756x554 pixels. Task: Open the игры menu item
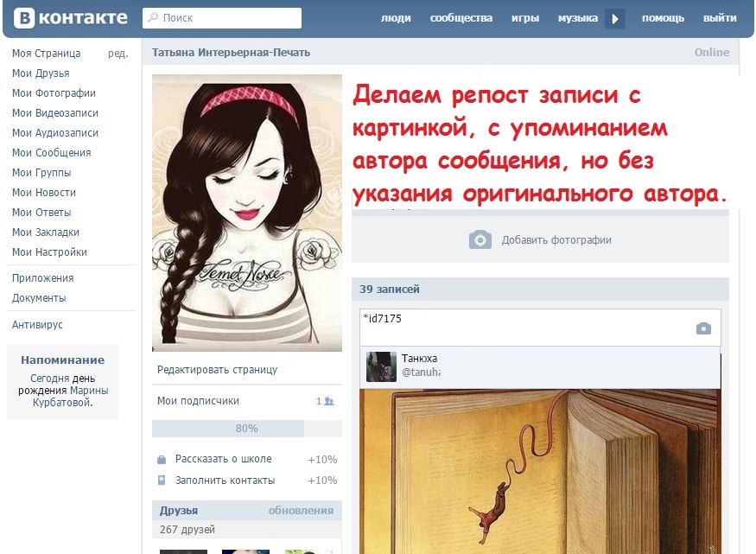525,18
